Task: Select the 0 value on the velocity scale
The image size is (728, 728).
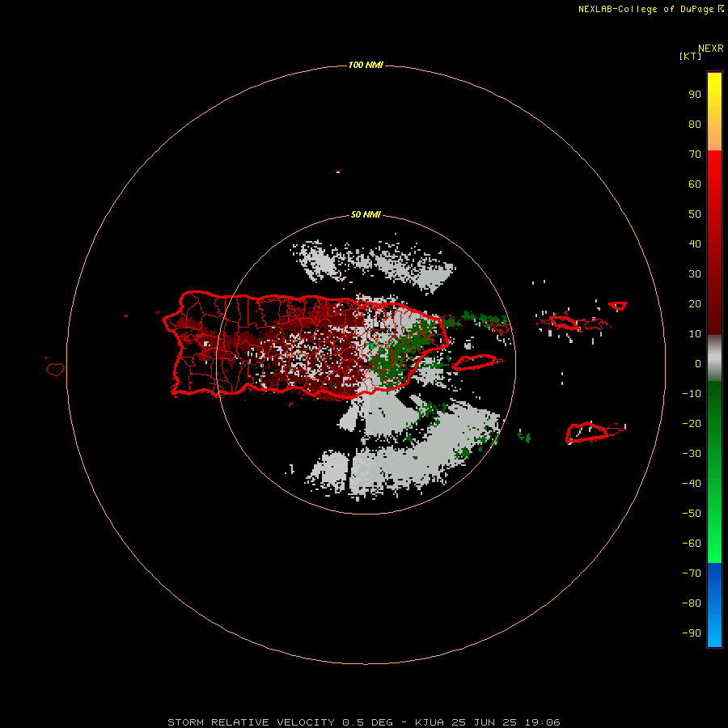Action: pyautogui.click(x=698, y=363)
